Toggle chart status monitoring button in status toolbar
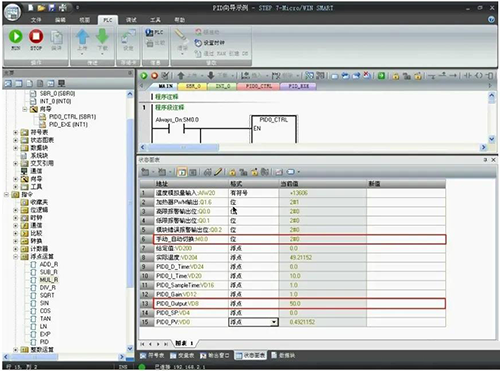The width and height of the screenshot is (500, 371). point(182,172)
